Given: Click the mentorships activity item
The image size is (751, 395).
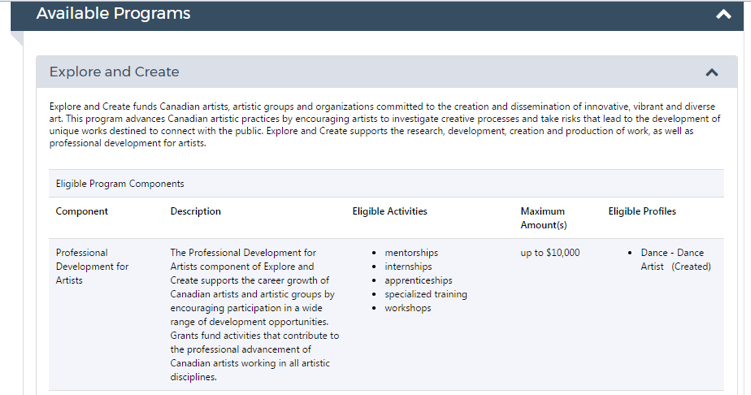Looking at the screenshot, I should [x=411, y=253].
